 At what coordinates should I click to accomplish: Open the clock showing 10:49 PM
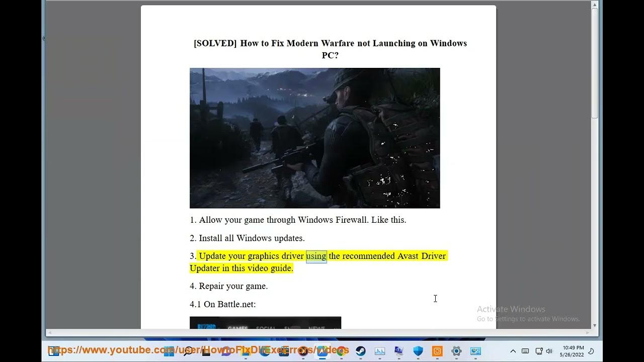[x=572, y=351]
